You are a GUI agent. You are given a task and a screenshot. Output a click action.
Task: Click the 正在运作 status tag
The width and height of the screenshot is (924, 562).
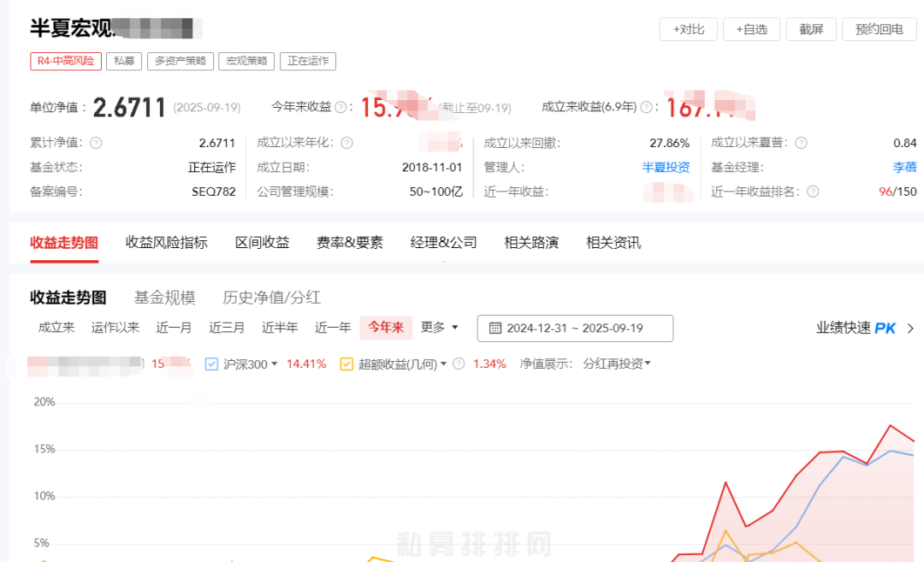[308, 62]
